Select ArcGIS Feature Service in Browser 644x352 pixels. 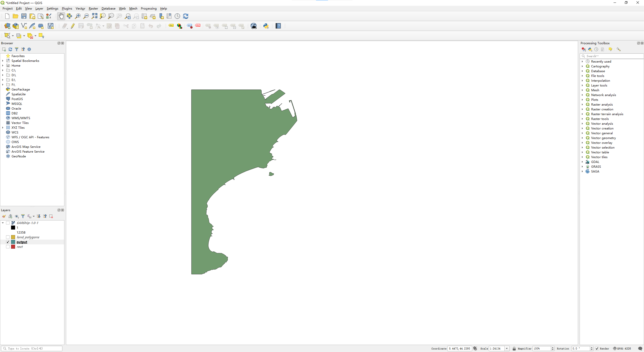pos(28,152)
